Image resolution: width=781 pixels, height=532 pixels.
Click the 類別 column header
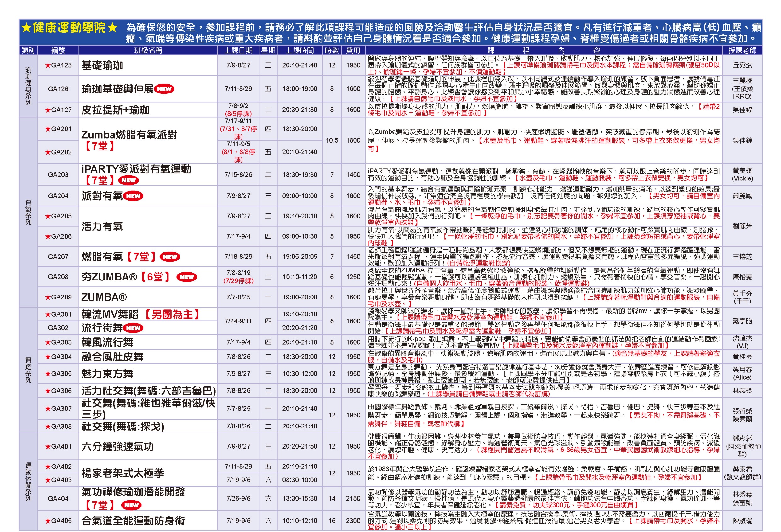coord(28,50)
